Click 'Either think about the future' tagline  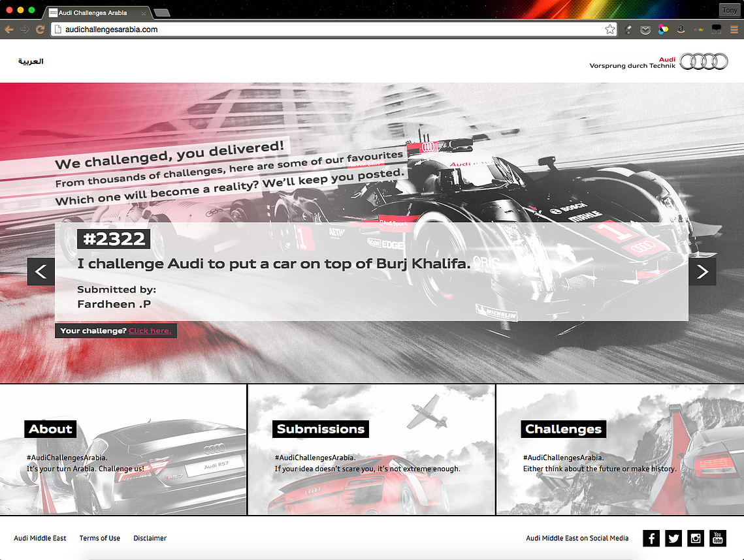[x=600, y=469]
